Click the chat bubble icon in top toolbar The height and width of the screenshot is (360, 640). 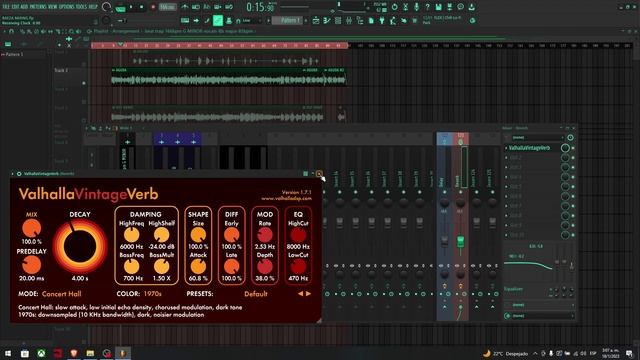tap(460, 7)
